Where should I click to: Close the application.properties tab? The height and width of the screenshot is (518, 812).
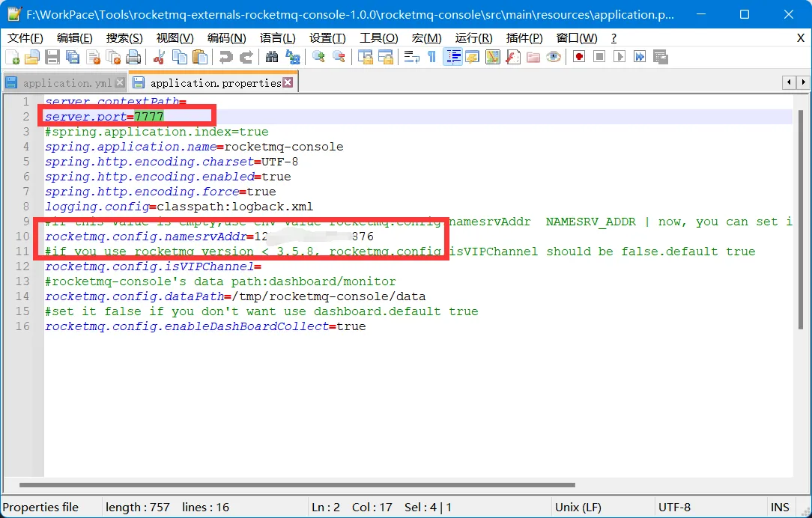(x=288, y=82)
